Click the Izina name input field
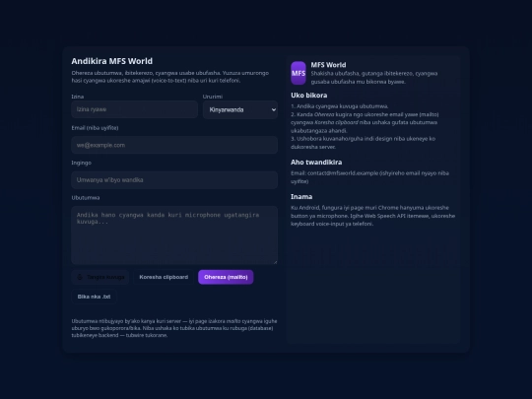The height and width of the screenshot is (399, 532). click(135, 109)
